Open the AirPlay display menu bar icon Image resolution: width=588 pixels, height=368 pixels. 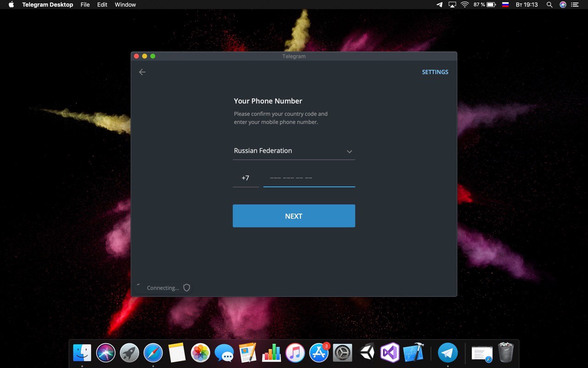(x=452, y=5)
